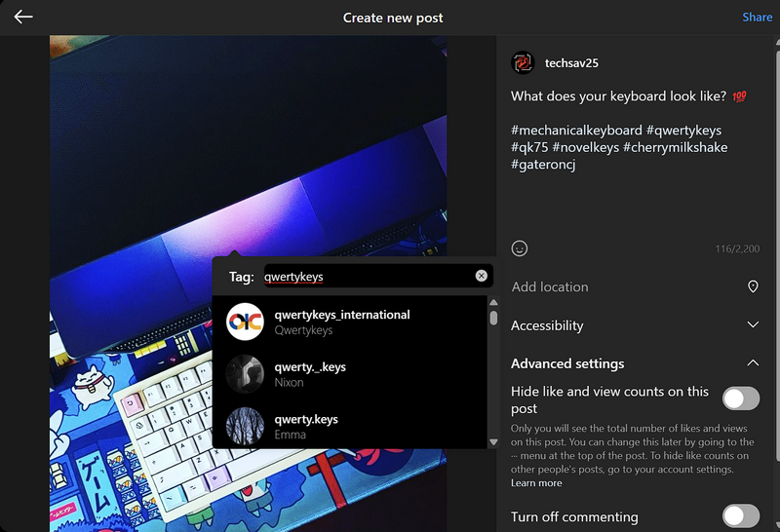780x532 pixels.
Task: Toggle hide like and view counts
Action: [740, 398]
